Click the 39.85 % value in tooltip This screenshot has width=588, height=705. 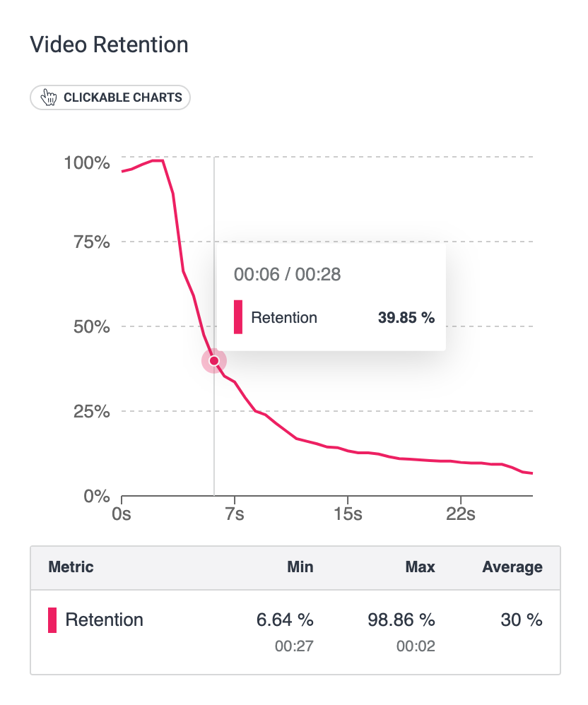point(406,318)
